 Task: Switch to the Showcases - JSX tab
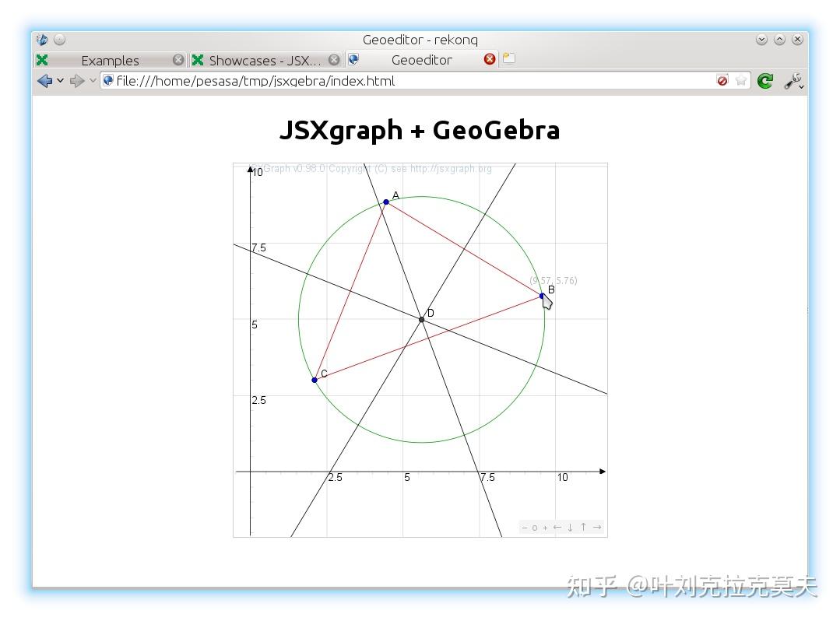click(265, 60)
